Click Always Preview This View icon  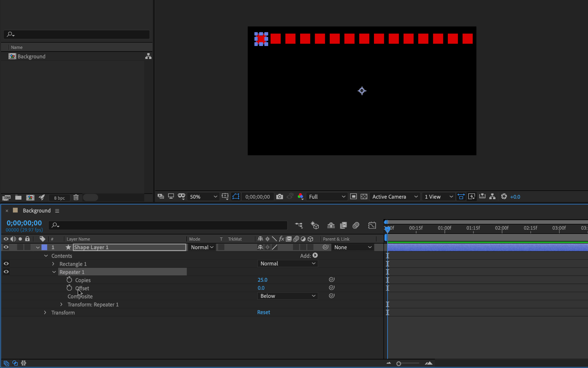(x=161, y=196)
